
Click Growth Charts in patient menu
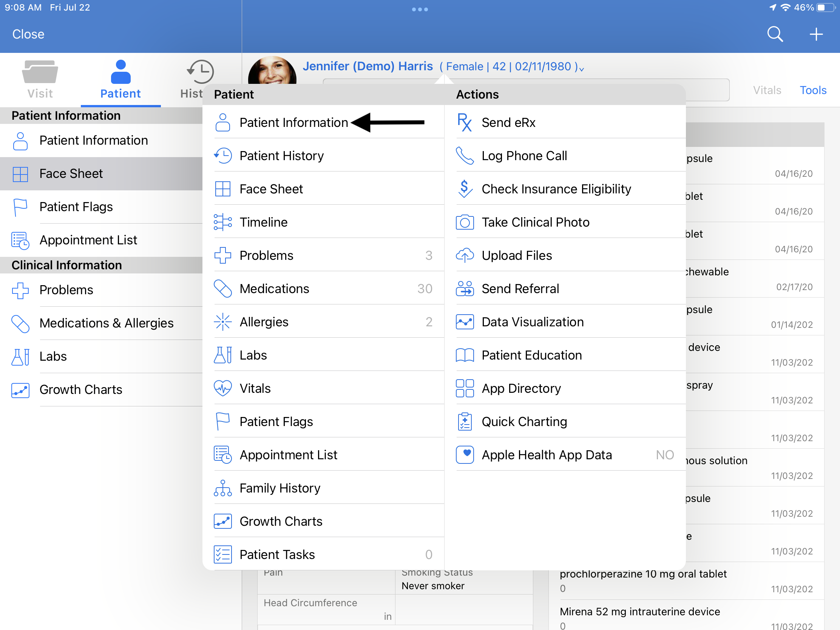point(281,521)
